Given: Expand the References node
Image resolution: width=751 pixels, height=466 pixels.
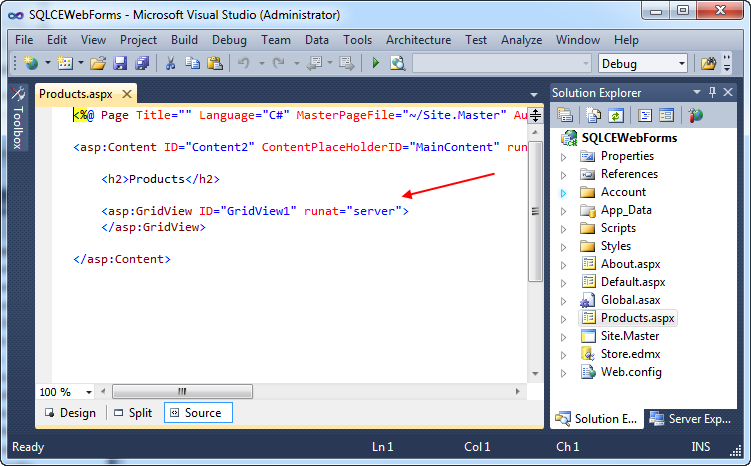Looking at the screenshot, I should [x=563, y=175].
